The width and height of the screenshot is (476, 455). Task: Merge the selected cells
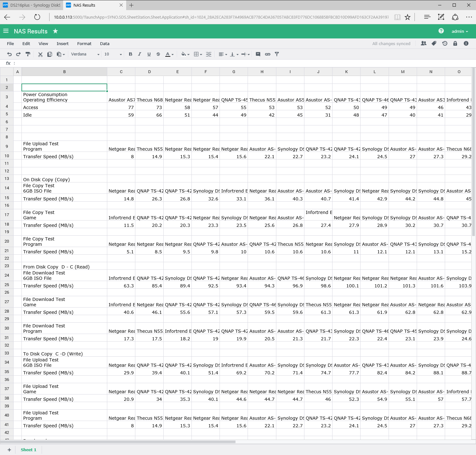point(209,54)
